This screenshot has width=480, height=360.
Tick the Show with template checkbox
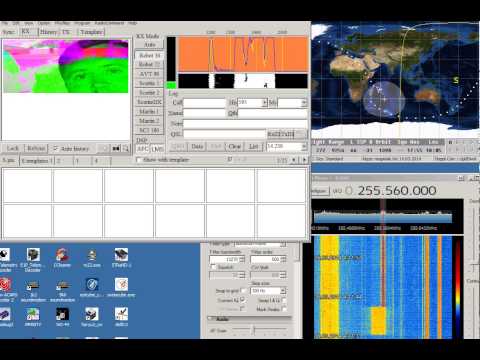[139, 160]
